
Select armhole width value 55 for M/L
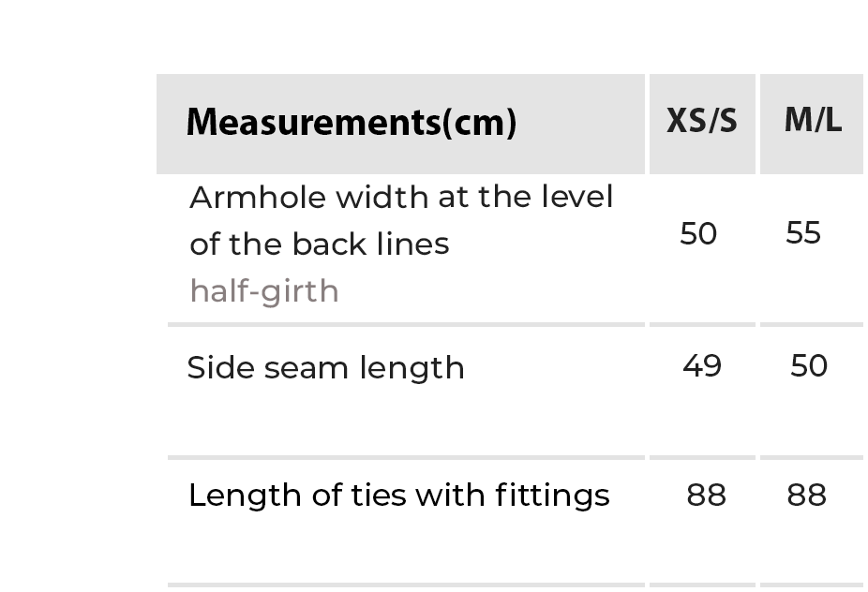803,233
